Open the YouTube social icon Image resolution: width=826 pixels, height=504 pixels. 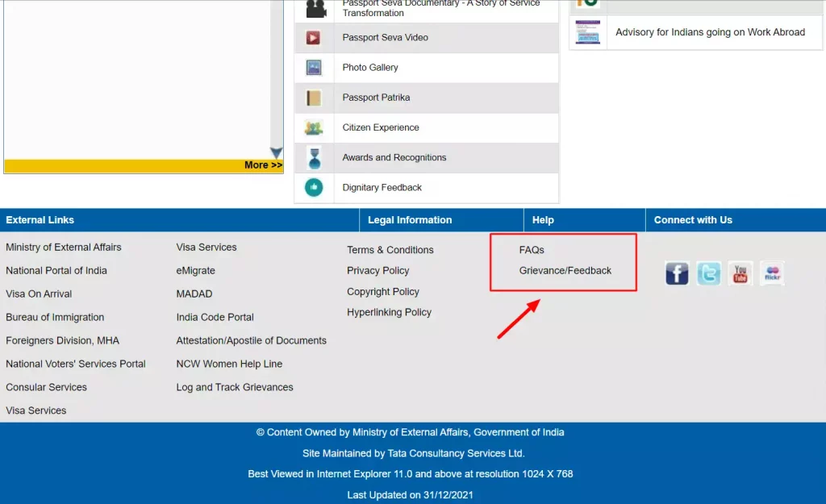point(740,273)
